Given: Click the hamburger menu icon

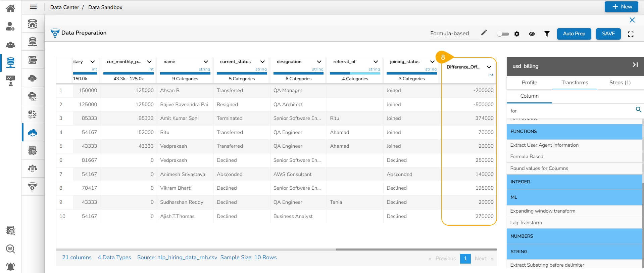Looking at the screenshot, I should coord(33,7).
